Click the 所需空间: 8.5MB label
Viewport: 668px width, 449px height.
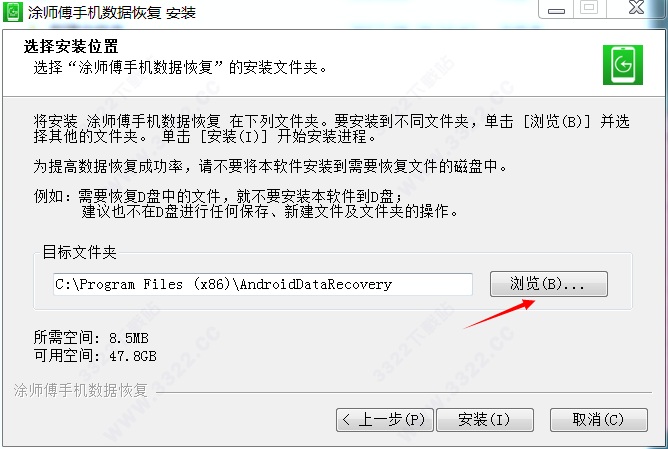[91, 338]
